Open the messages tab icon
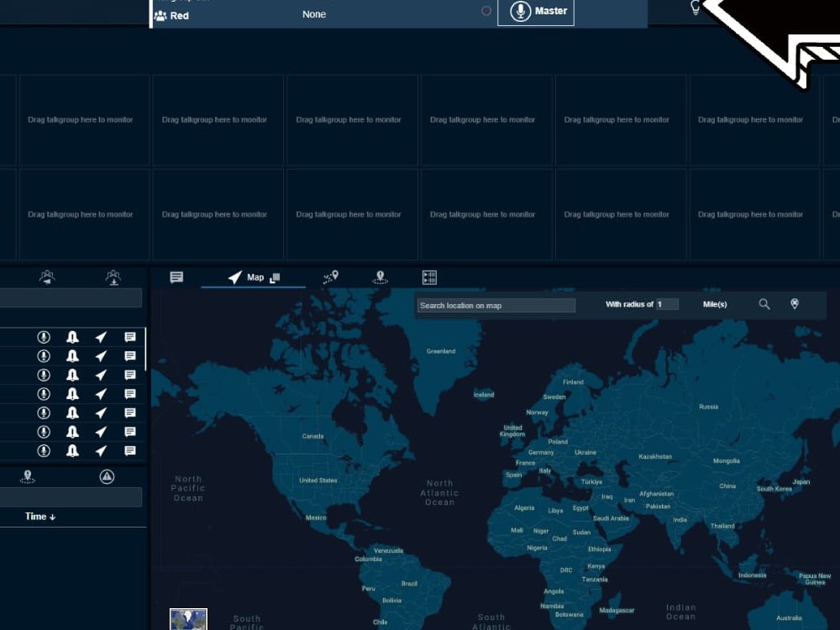This screenshot has width=840, height=630. pyautogui.click(x=176, y=277)
